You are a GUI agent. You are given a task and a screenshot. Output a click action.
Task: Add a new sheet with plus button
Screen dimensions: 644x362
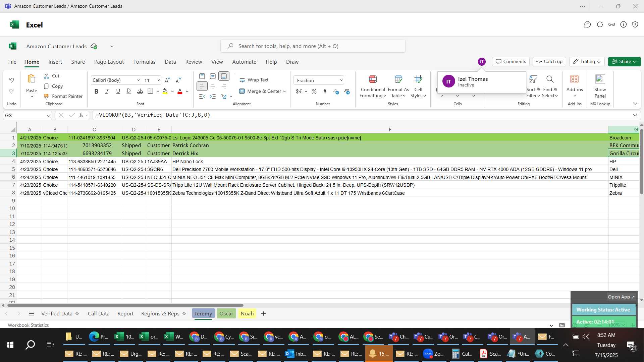coord(263,314)
